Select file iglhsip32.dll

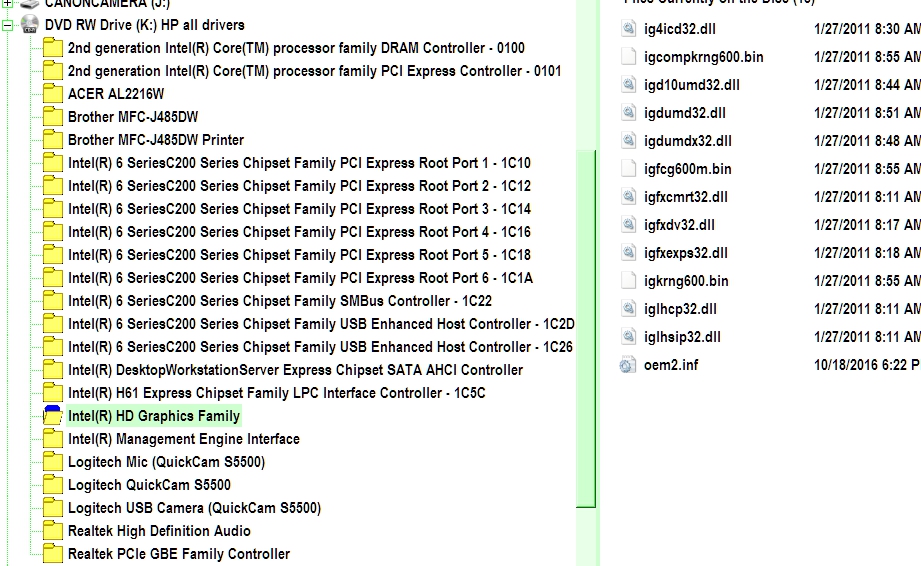[x=683, y=337]
